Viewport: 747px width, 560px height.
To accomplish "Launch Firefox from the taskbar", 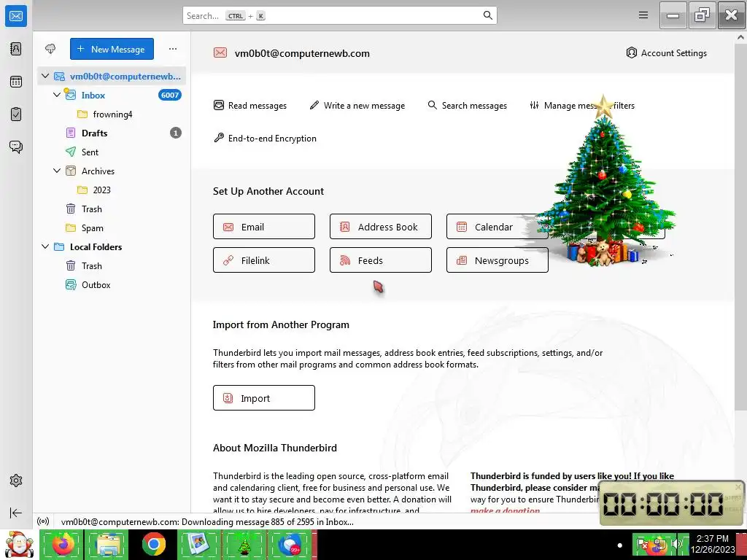I will pyautogui.click(x=63, y=544).
